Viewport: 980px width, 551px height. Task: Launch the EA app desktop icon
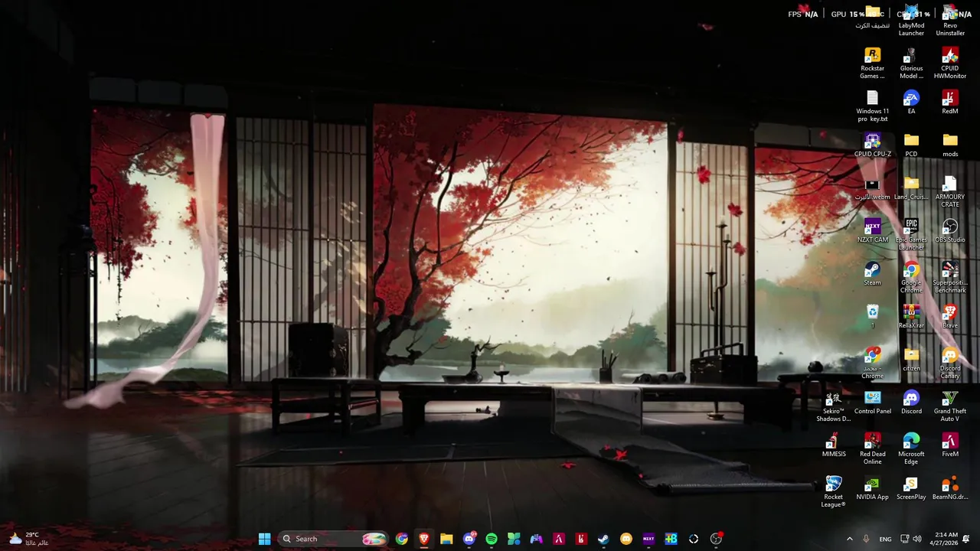pos(911,102)
